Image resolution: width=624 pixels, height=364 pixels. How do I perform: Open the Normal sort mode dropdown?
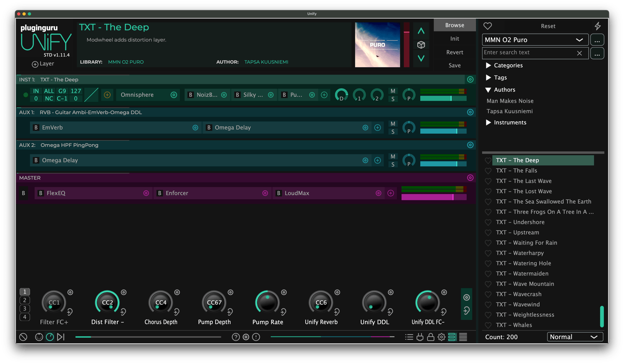(574, 337)
